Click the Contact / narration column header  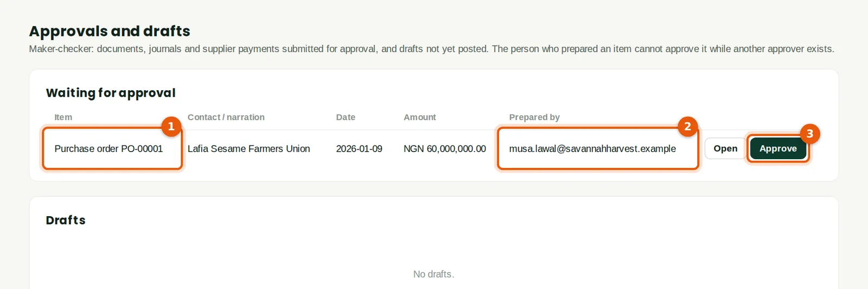(226, 117)
